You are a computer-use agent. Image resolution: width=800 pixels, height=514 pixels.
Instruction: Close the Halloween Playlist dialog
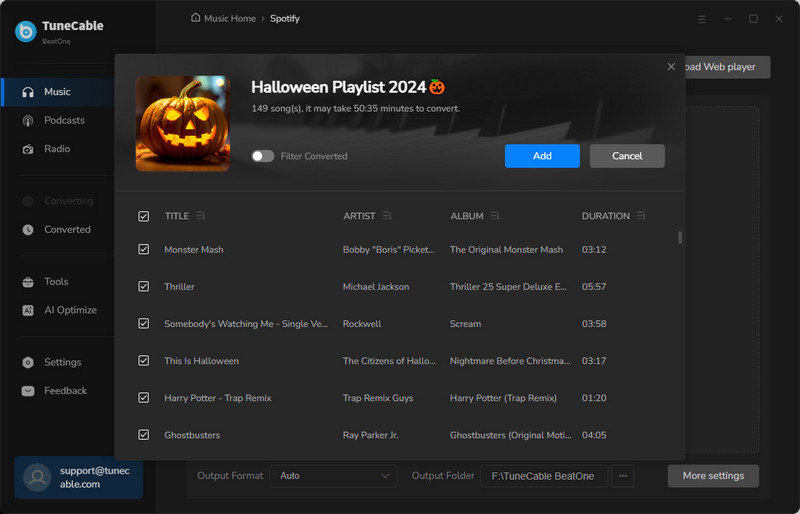[x=671, y=66]
